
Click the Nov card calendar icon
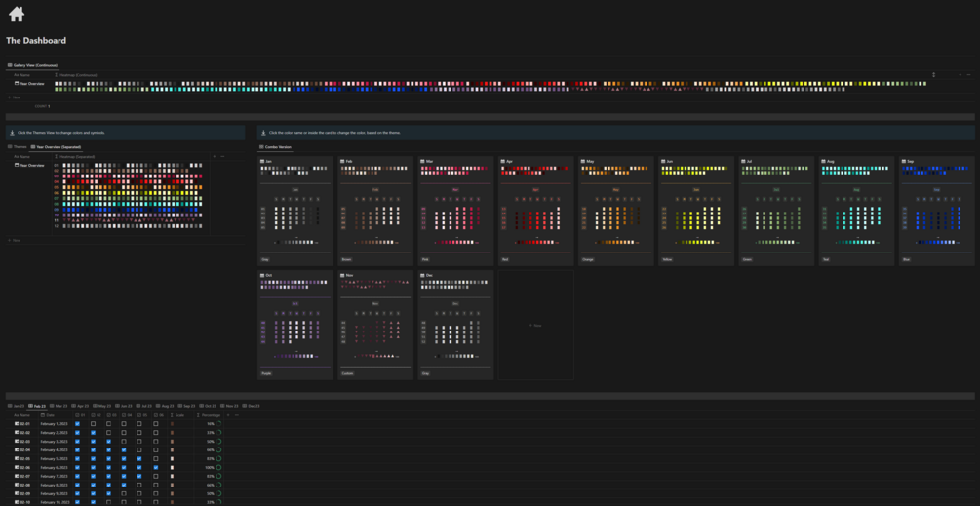tap(343, 275)
